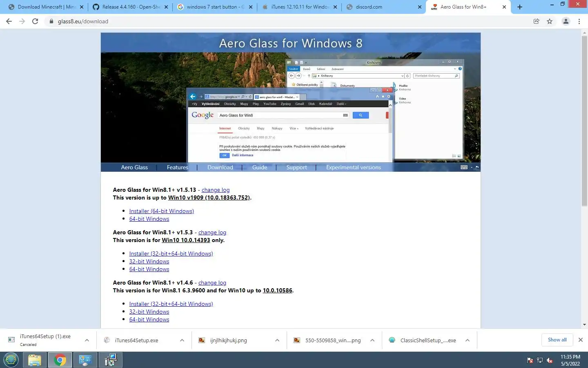Viewport: 588px width, 368px height.
Task: Open the iTunes64Setup.exe download item
Action: (136, 340)
